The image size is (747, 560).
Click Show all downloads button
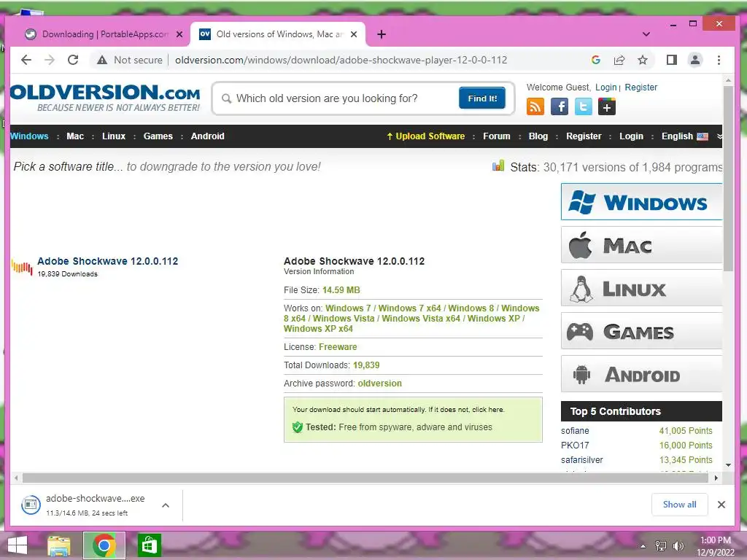click(x=679, y=505)
